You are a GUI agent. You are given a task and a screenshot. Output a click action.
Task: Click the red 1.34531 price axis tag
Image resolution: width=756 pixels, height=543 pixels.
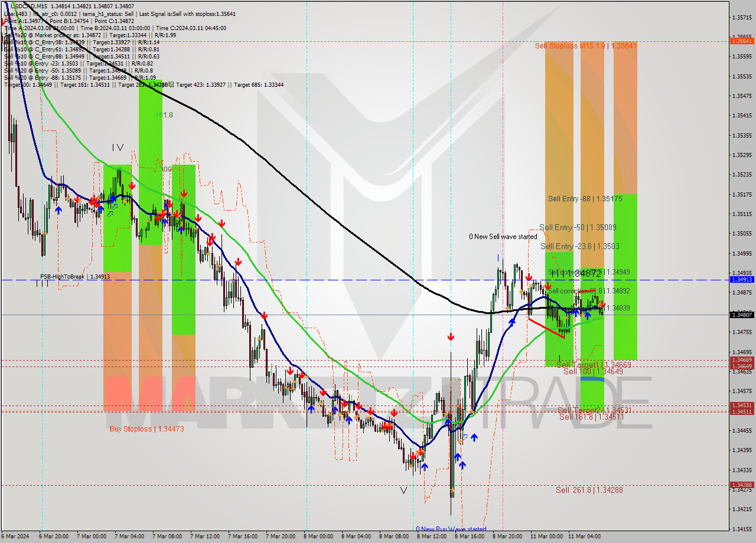click(x=742, y=405)
